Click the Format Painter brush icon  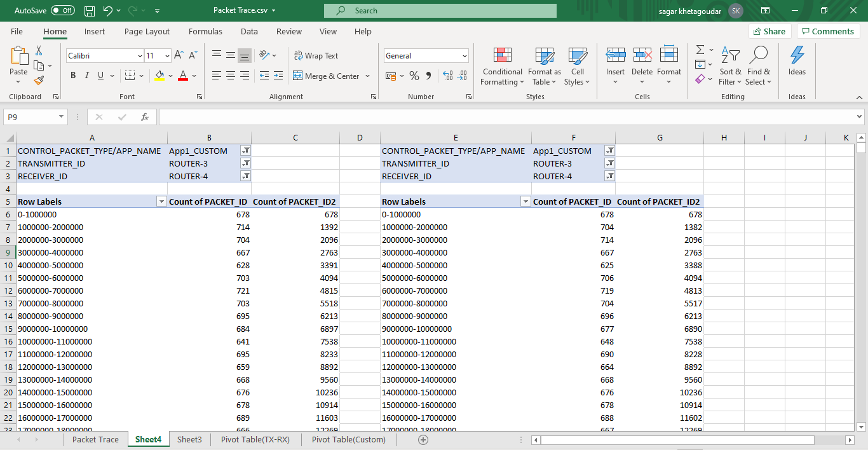(x=39, y=80)
